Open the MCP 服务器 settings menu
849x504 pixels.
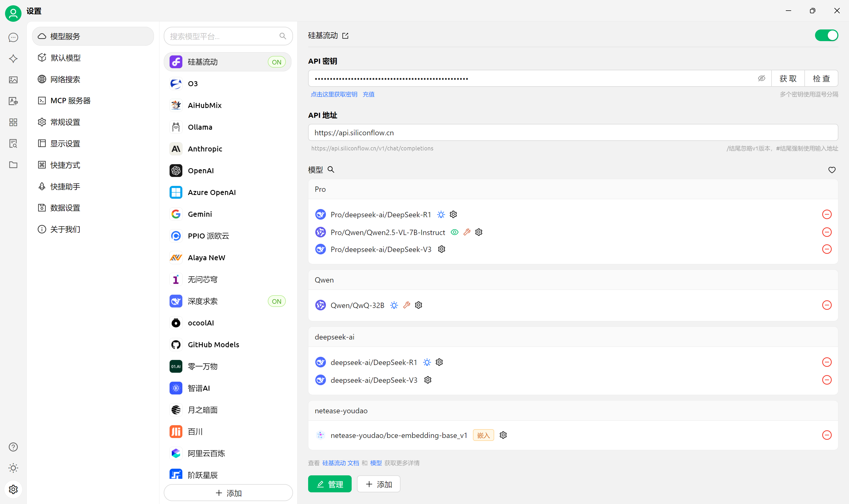click(x=70, y=101)
